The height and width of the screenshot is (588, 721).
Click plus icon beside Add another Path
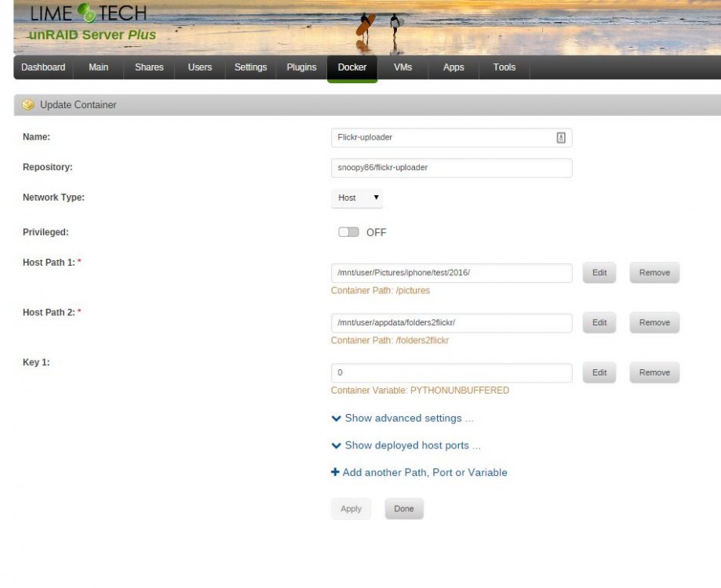click(x=335, y=472)
